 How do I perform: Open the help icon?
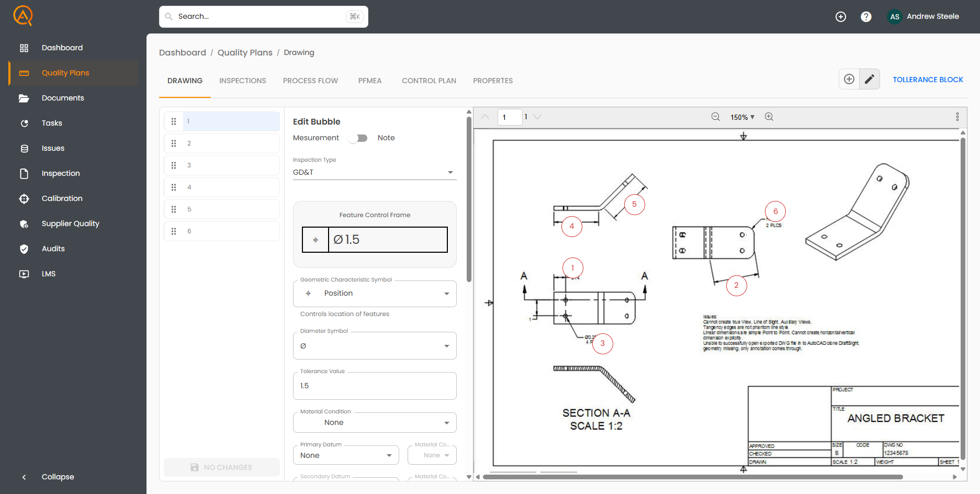coord(866,16)
